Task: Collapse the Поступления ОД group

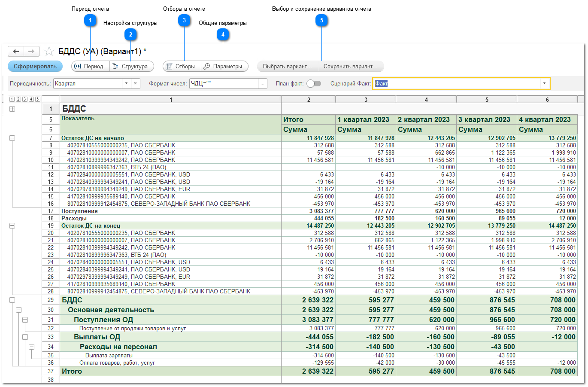Action: [x=25, y=320]
